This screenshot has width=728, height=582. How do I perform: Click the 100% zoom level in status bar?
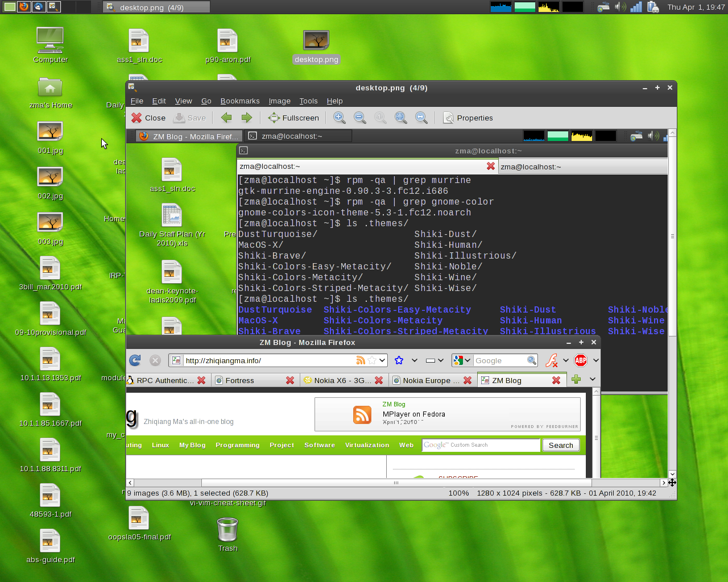(x=458, y=493)
